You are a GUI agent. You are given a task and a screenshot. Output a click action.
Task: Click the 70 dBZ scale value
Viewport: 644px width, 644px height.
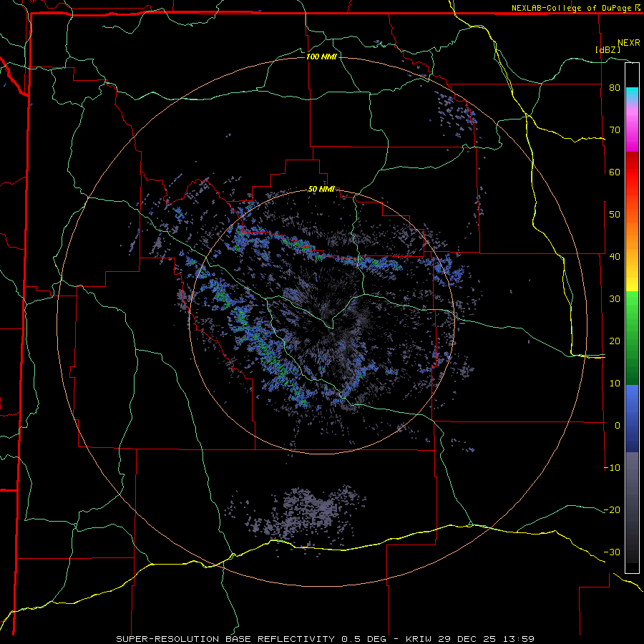(x=615, y=130)
